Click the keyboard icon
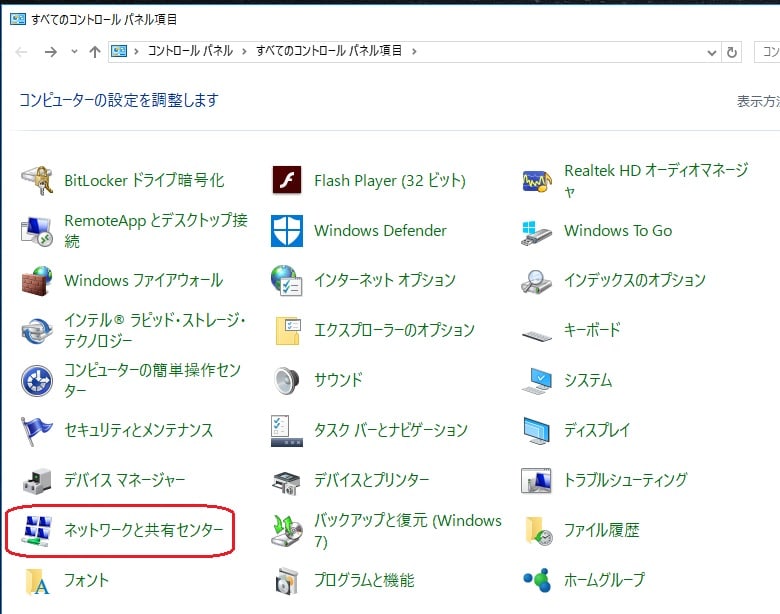The height and width of the screenshot is (614, 780). (537, 335)
